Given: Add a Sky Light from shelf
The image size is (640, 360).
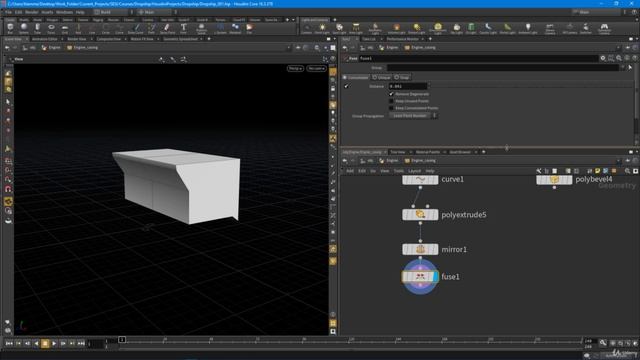Looking at the screenshot, I should coord(456,28).
